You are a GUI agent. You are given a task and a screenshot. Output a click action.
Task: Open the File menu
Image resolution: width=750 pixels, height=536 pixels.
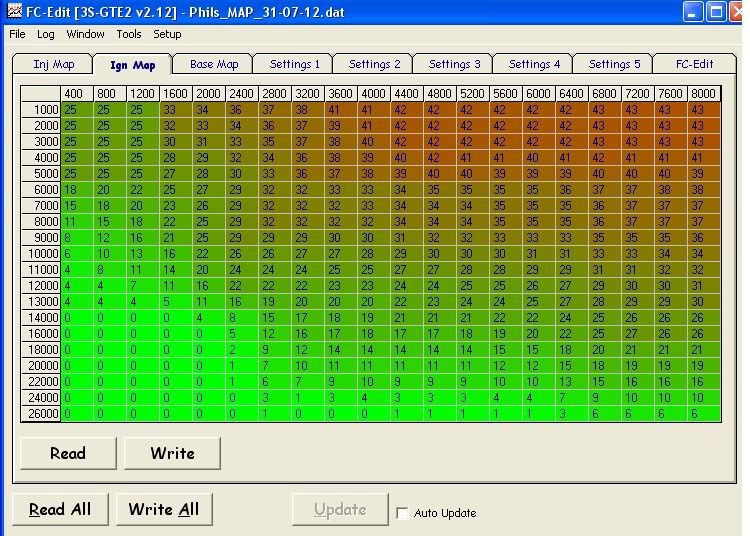pyautogui.click(x=17, y=34)
